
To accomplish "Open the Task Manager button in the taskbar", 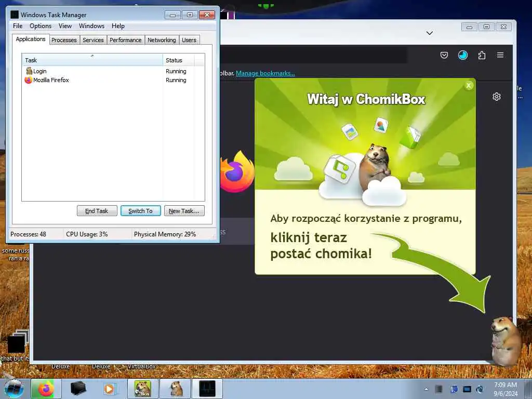I will click(x=207, y=389).
